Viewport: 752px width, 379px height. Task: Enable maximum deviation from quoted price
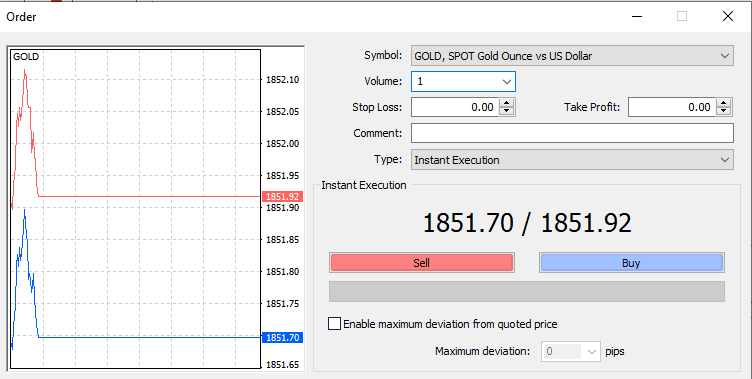click(334, 324)
